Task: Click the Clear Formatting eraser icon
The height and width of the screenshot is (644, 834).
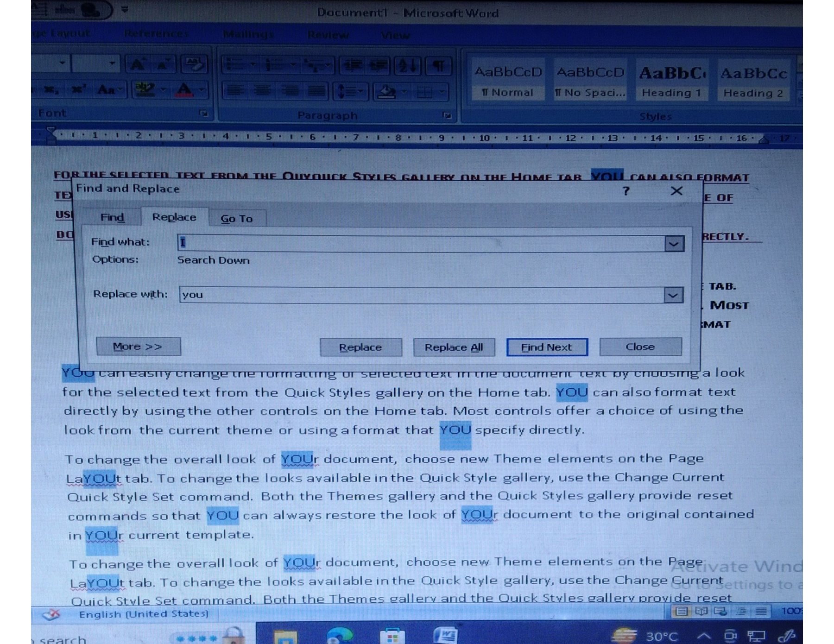Action: click(x=194, y=65)
